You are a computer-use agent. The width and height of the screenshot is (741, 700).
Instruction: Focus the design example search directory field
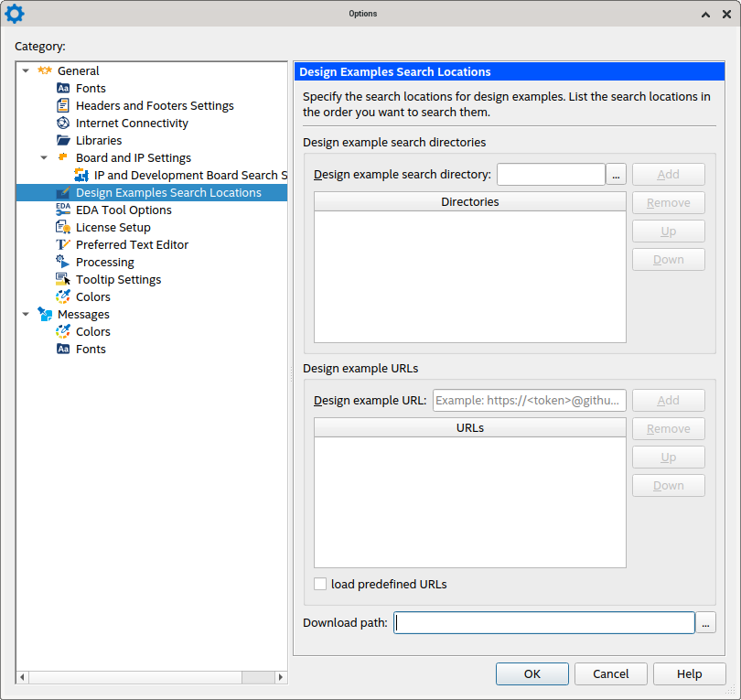(x=551, y=175)
